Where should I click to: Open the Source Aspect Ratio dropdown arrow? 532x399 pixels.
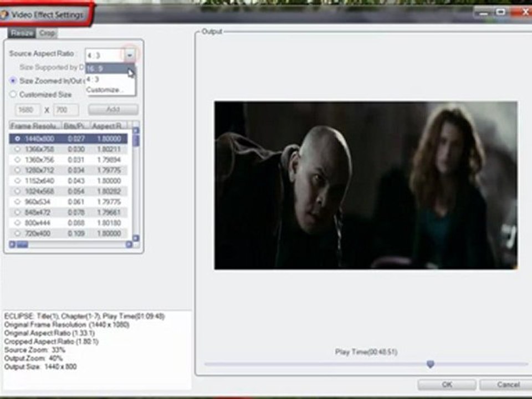click(x=130, y=55)
